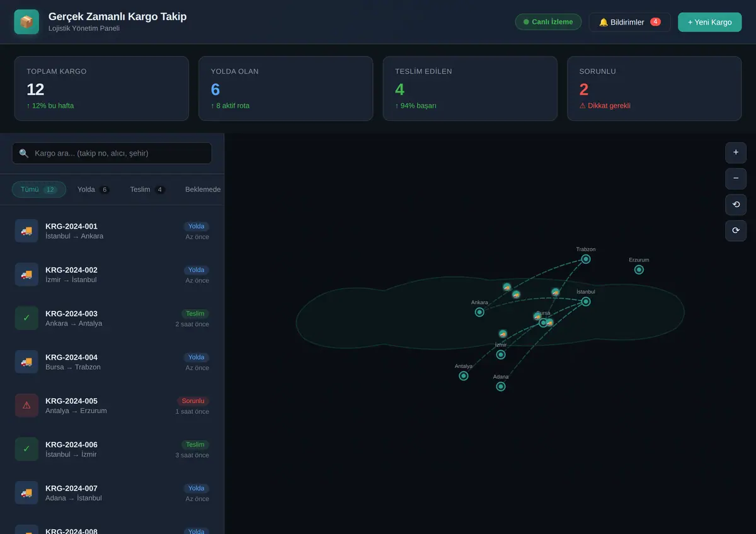The height and width of the screenshot is (534, 756).
Task: Click the Kargo ara search field
Action: pyautogui.click(x=112, y=153)
